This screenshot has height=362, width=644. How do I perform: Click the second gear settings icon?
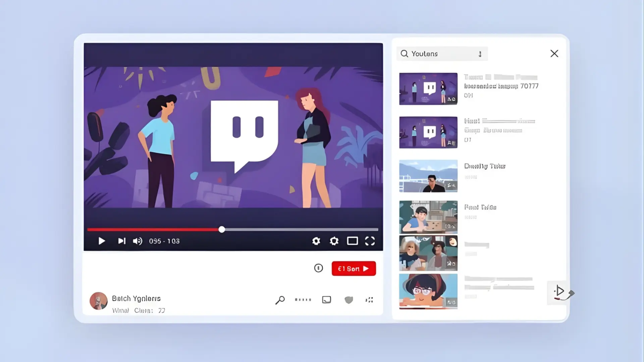(334, 241)
